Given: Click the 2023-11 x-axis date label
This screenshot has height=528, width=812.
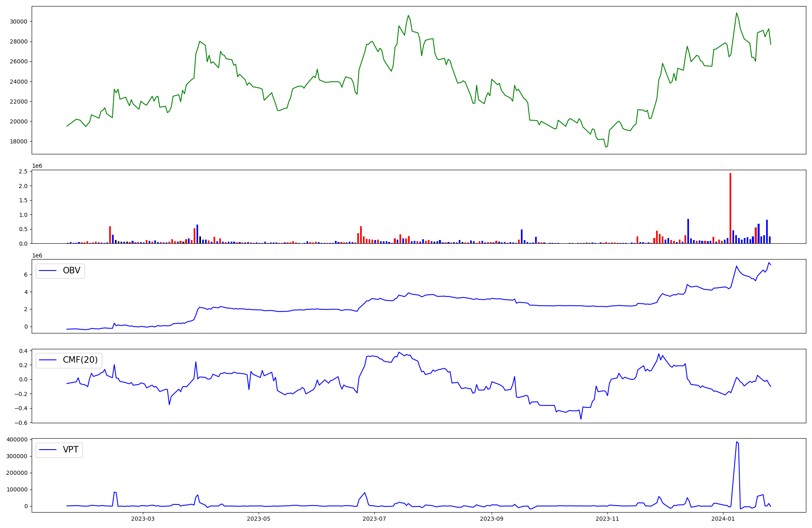Looking at the screenshot, I should tap(607, 519).
